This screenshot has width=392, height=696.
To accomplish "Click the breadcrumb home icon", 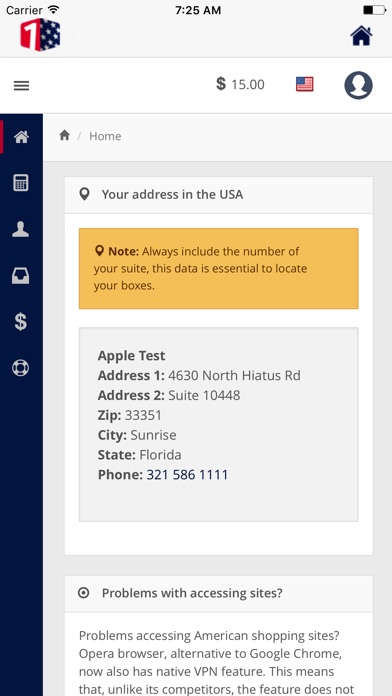I will [x=65, y=135].
